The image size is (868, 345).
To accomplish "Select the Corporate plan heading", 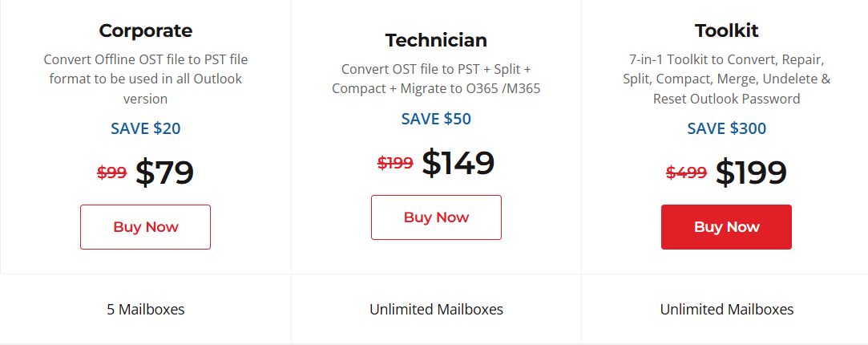I will pos(145,31).
